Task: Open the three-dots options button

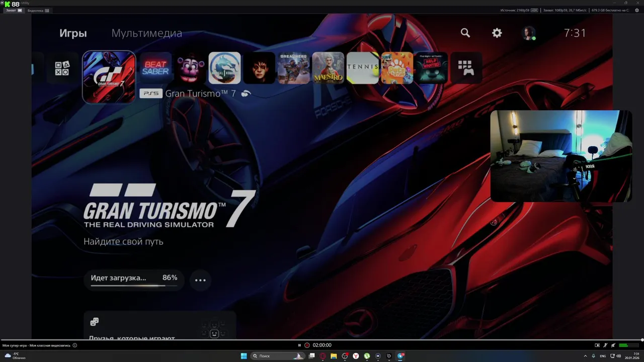Action: point(200,280)
